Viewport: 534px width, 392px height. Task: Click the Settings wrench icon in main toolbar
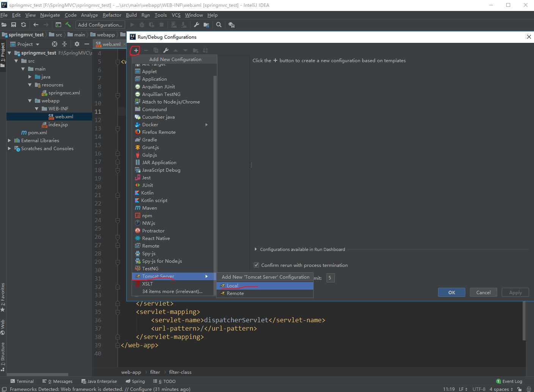(x=196, y=25)
